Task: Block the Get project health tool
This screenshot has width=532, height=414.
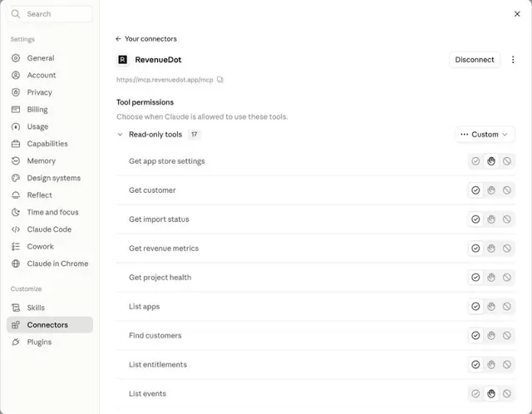Action: click(x=506, y=278)
